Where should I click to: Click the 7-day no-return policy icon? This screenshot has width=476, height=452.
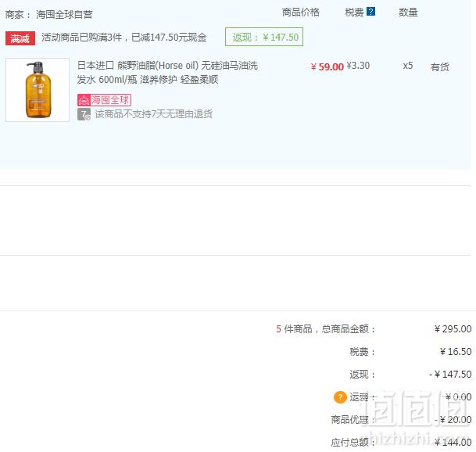click(x=84, y=114)
